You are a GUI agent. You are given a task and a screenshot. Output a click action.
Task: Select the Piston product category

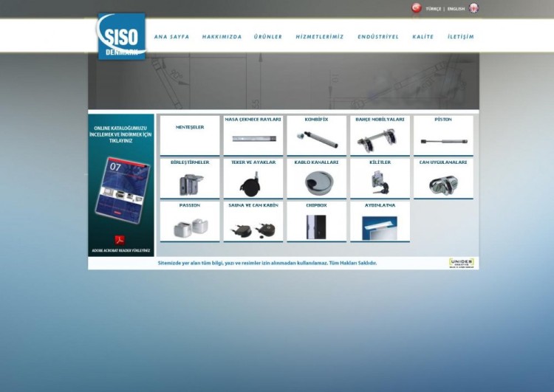pyautogui.click(x=443, y=135)
